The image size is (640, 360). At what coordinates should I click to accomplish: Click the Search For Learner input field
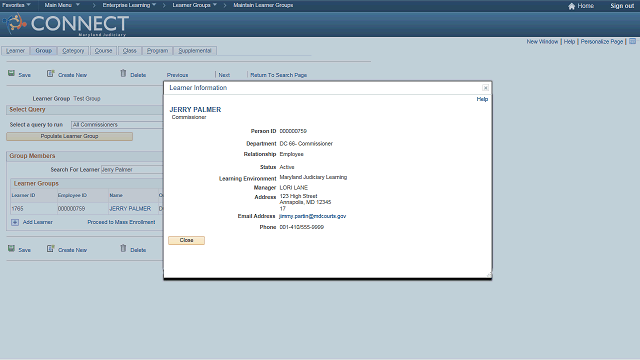pyautogui.click(x=132, y=169)
